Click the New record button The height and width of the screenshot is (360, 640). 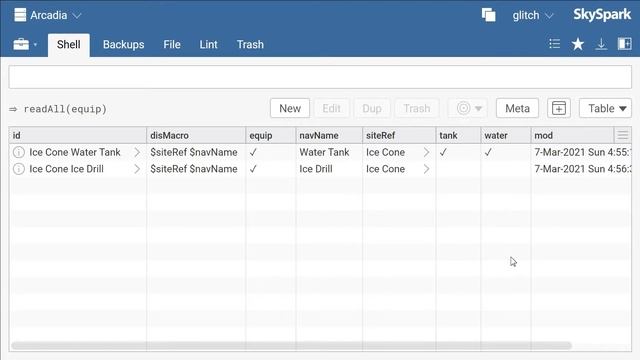click(x=290, y=108)
